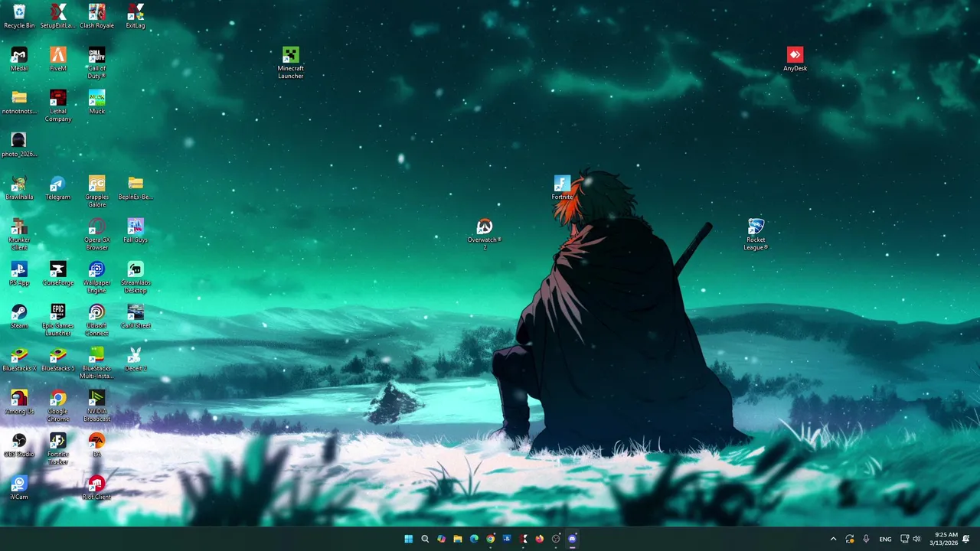Viewport: 980px width, 551px height.
Task: Select the BepInEx folder icon
Action: point(136,187)
